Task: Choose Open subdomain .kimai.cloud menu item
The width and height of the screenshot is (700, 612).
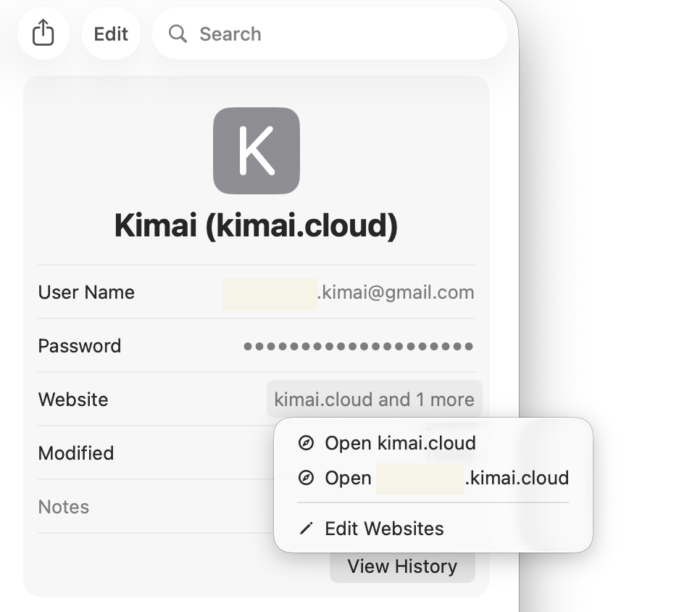Action: pos(433,478)
